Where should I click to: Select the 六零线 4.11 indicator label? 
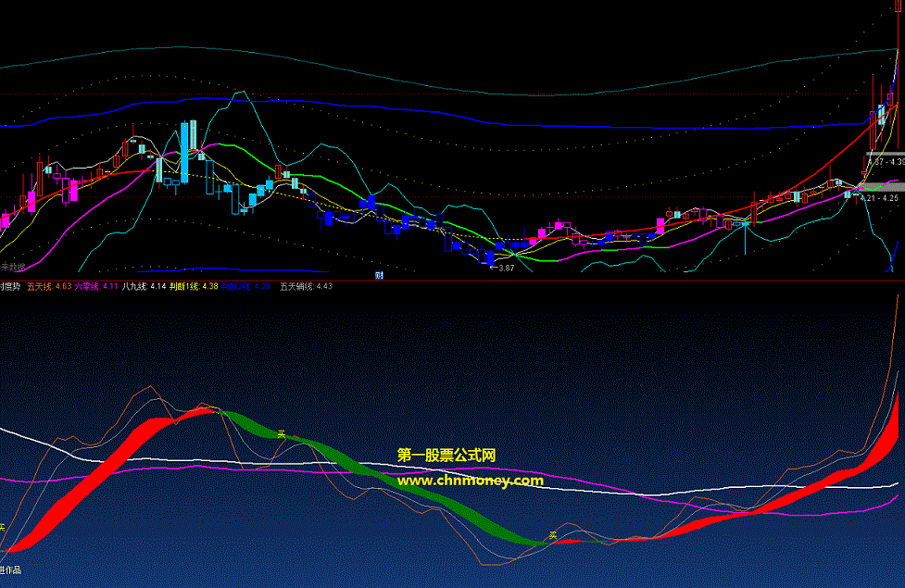point(96,286)
